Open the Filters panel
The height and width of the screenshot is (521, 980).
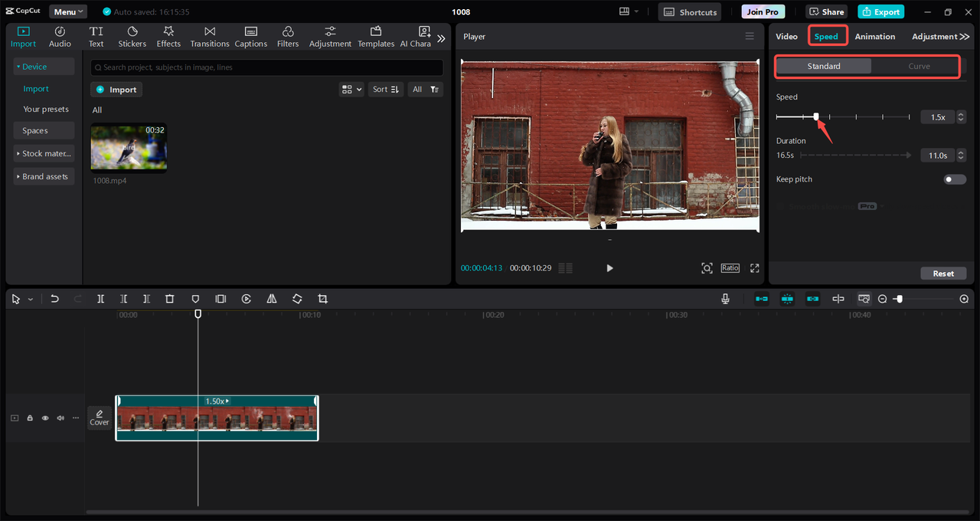[288, 37]
